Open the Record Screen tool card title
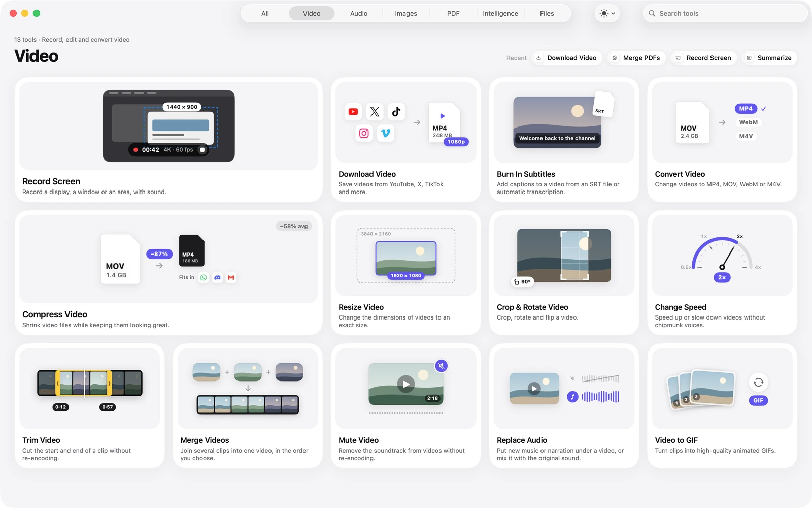The height and width of the screenshot is (508, 812). [x=51, y=181]
